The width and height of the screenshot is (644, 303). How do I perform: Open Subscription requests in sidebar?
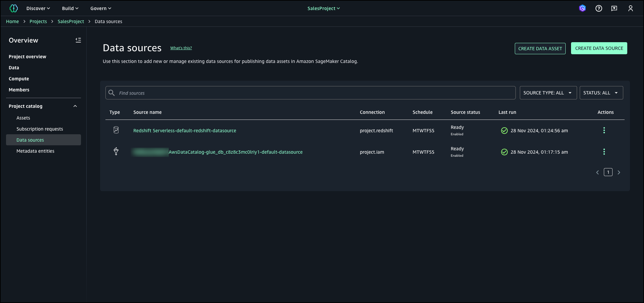coord(40,129)
